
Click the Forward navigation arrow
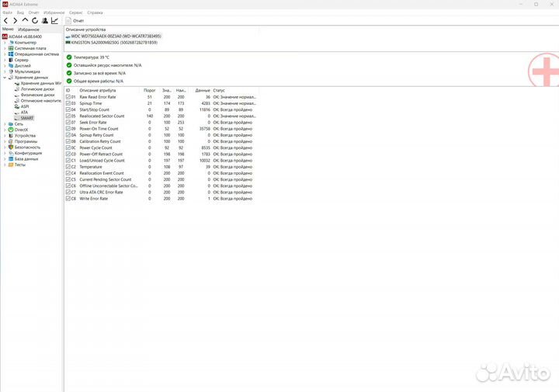[16, 20]
